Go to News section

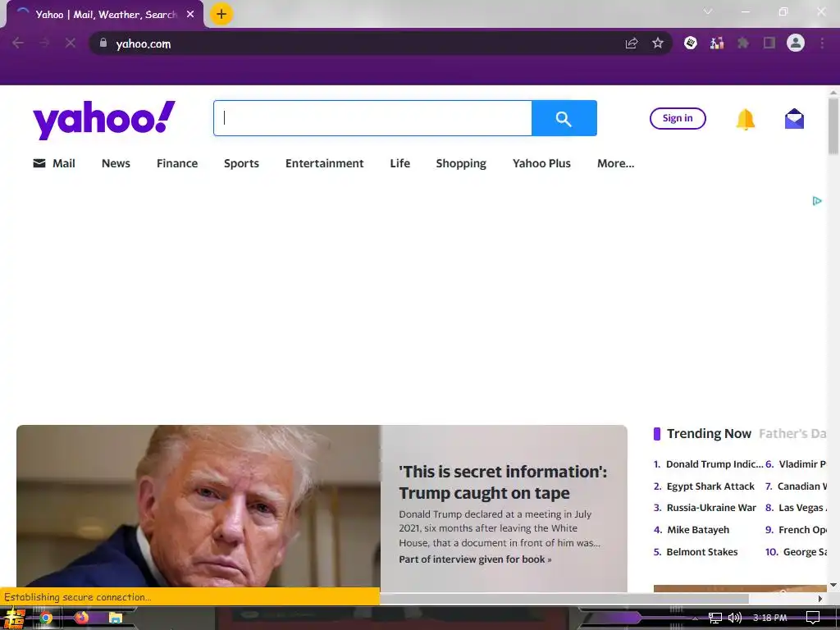click(116, 163)
